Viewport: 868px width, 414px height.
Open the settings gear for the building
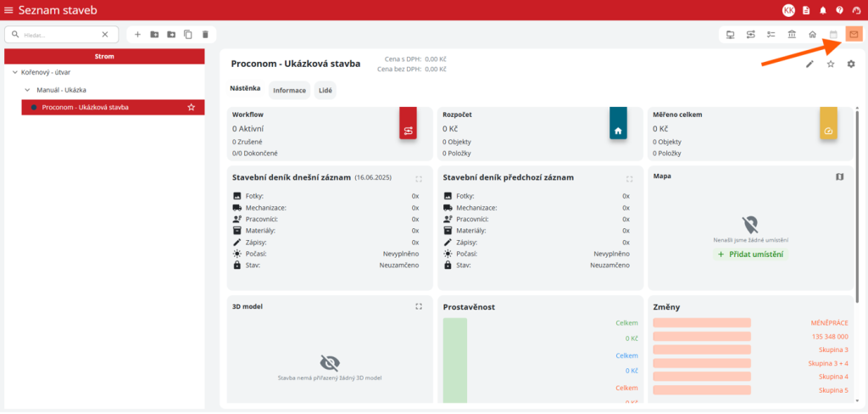click(x=851, y=64)
